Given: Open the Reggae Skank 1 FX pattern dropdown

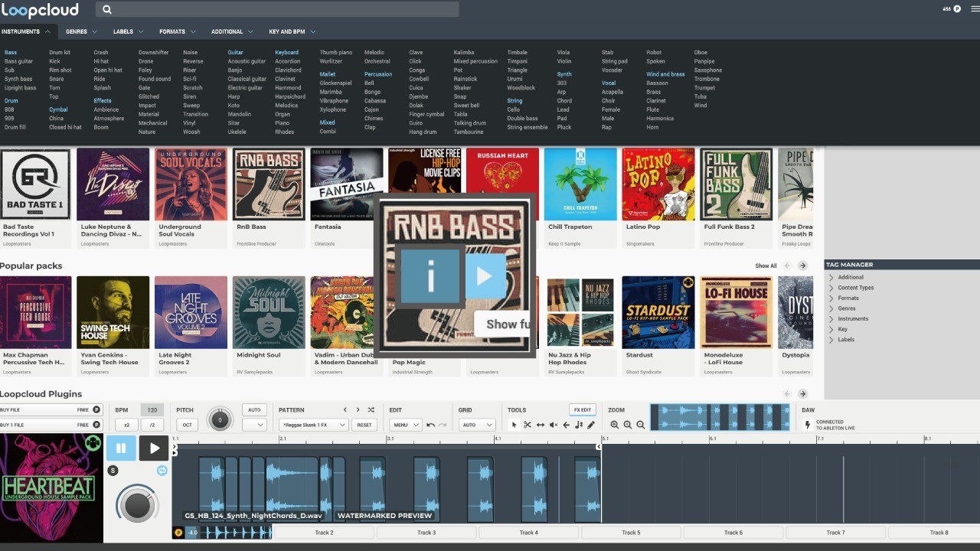Looking at the screenshot, I should tap(313, 425).
